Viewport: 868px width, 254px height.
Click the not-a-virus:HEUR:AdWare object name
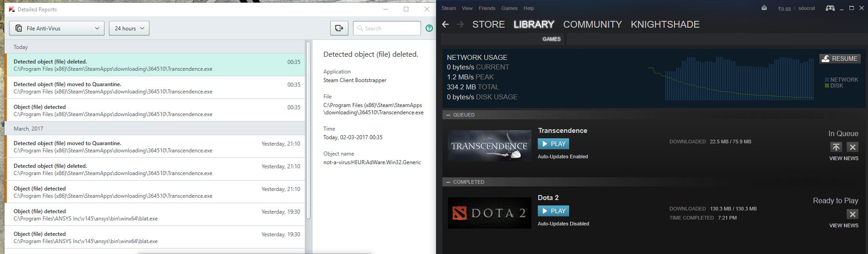pos(372,162)
